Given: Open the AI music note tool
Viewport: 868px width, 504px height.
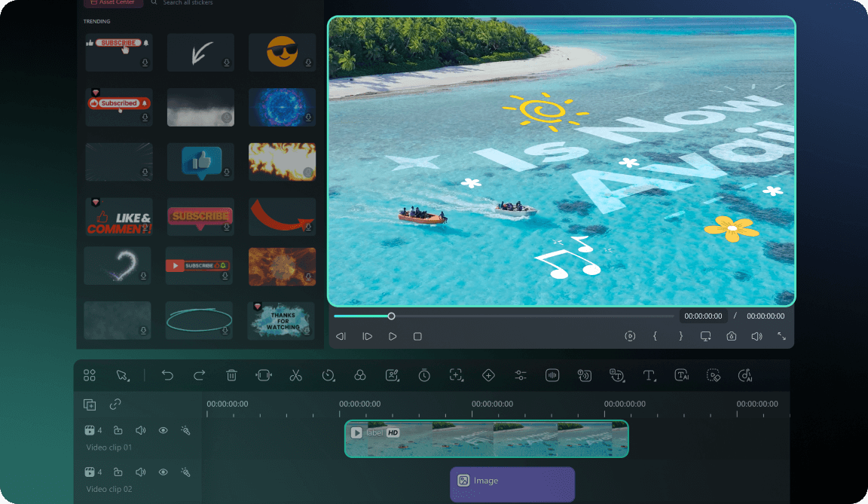Looking at the screenshot, I should [745, 376].
